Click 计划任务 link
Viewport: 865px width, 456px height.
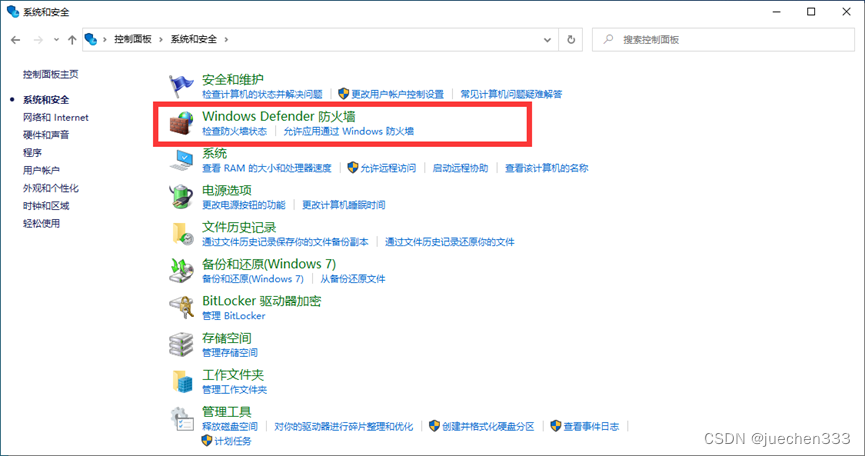pyautogui.click(x=233, y=441)
